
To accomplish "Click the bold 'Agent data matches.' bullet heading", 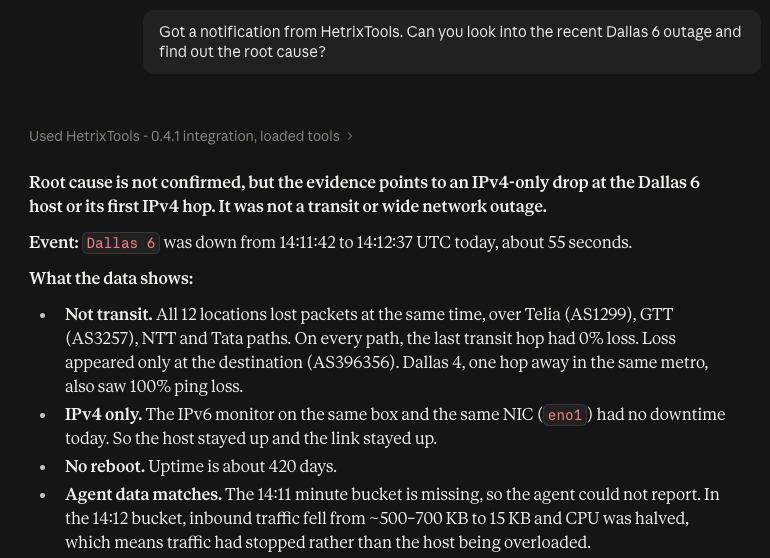I will 143,495.
